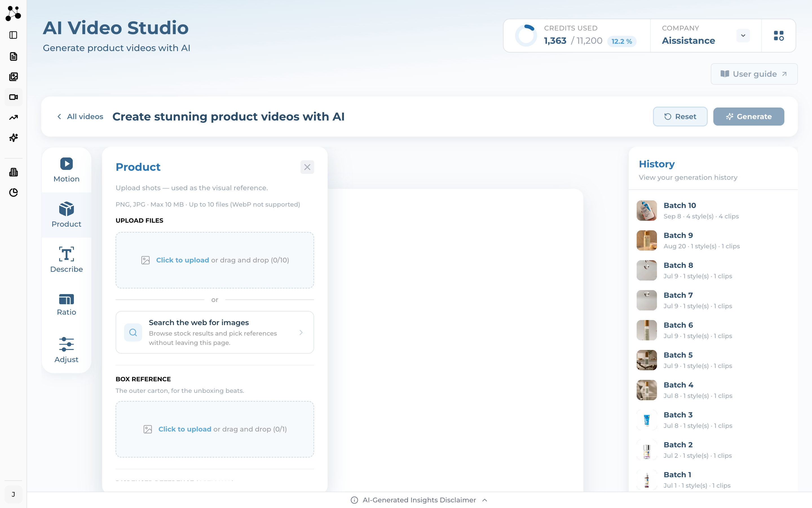Toggle the sidebar panel icon

pos(14,35)
